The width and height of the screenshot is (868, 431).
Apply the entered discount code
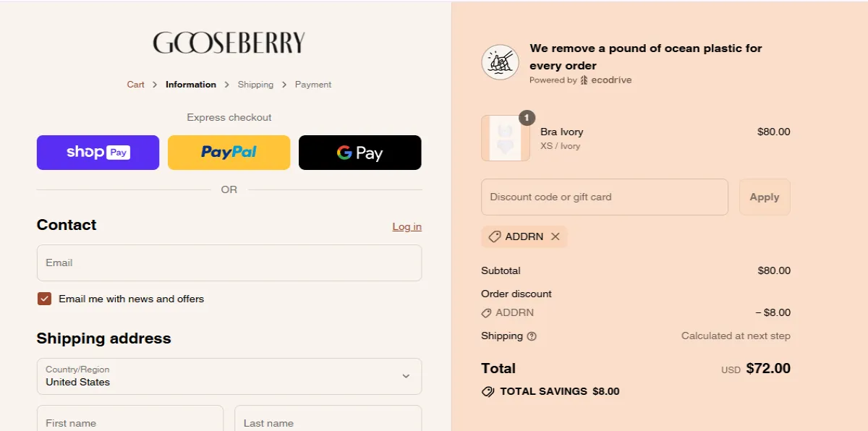pos(765,197)
